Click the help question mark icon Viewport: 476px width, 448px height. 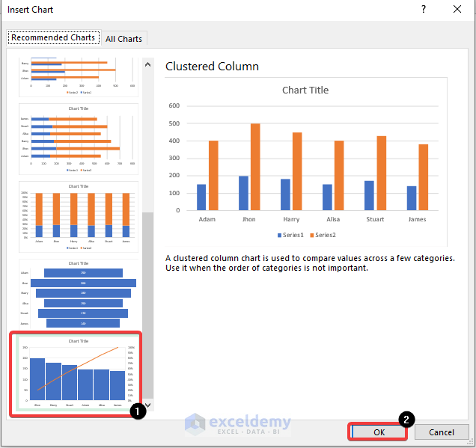[x=424, y=10]
